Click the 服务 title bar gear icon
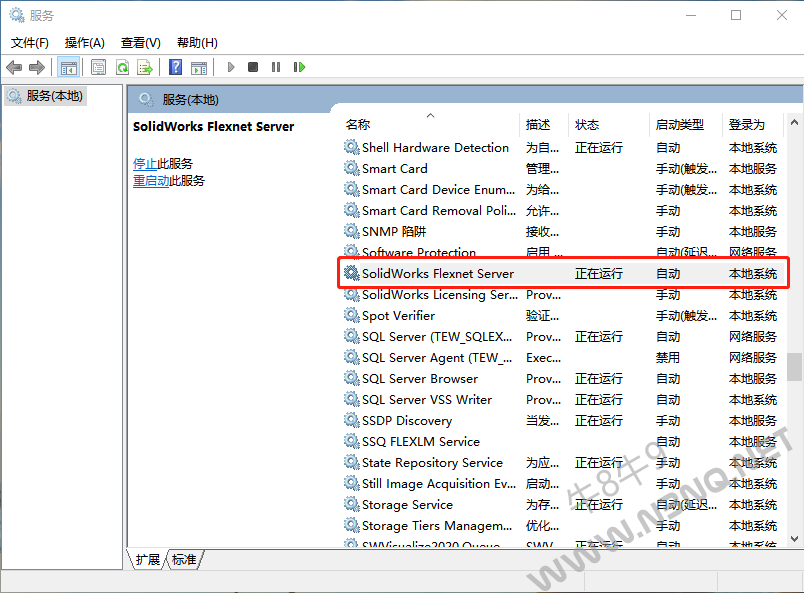This screenshot has height=593, width=804. point(17,15)
